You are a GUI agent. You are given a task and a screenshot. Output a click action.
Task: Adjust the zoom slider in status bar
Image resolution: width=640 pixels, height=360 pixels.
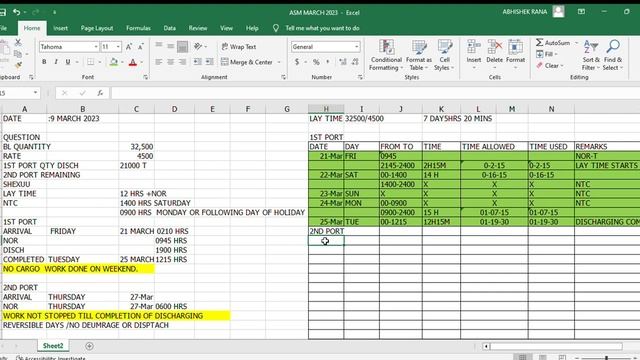tap(607, 358)
